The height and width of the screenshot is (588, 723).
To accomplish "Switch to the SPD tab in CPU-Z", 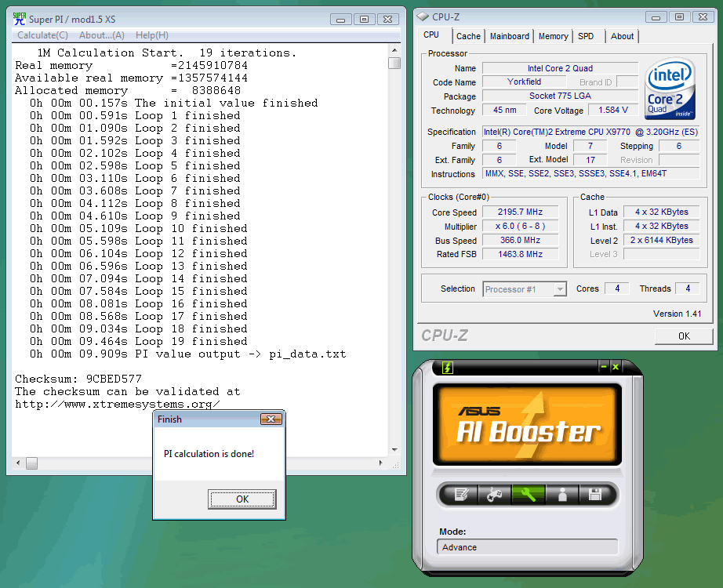I will tap(586, 36).
